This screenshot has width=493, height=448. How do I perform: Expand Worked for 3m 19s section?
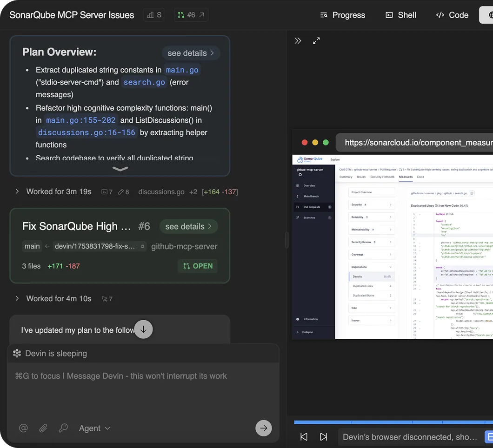(x=17, y=191)
